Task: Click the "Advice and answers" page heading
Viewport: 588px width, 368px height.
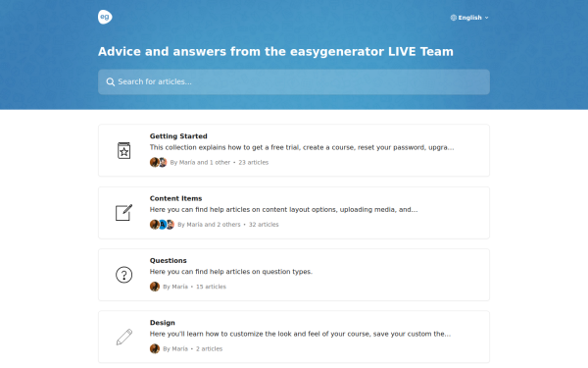Action: tap(275, 51)
